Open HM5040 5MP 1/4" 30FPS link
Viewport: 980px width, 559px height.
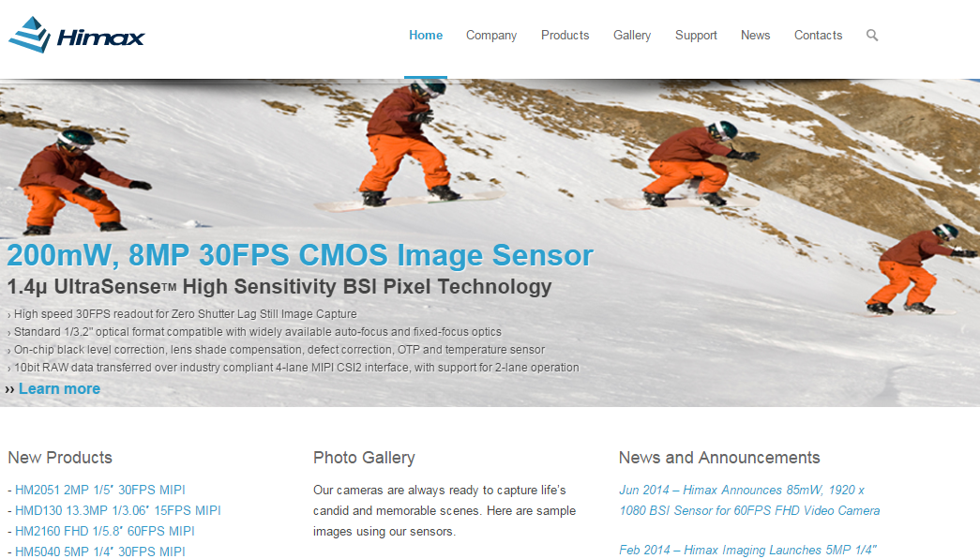pyautogui.click(x=100, y=551)
